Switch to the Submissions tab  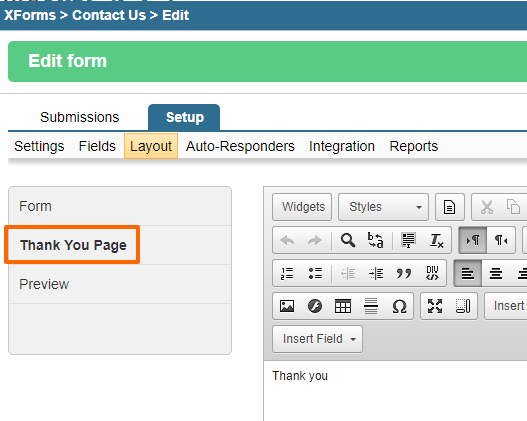80,117
